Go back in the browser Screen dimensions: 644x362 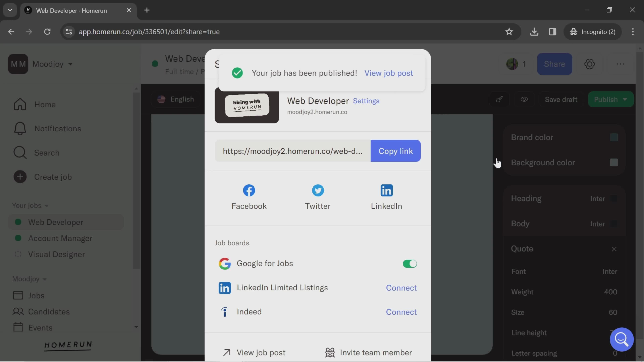point(11,32)
